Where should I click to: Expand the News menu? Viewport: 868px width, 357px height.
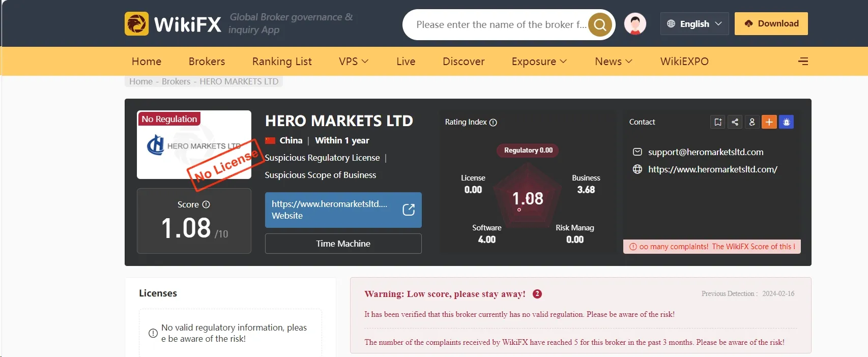[x=614, y=62]
